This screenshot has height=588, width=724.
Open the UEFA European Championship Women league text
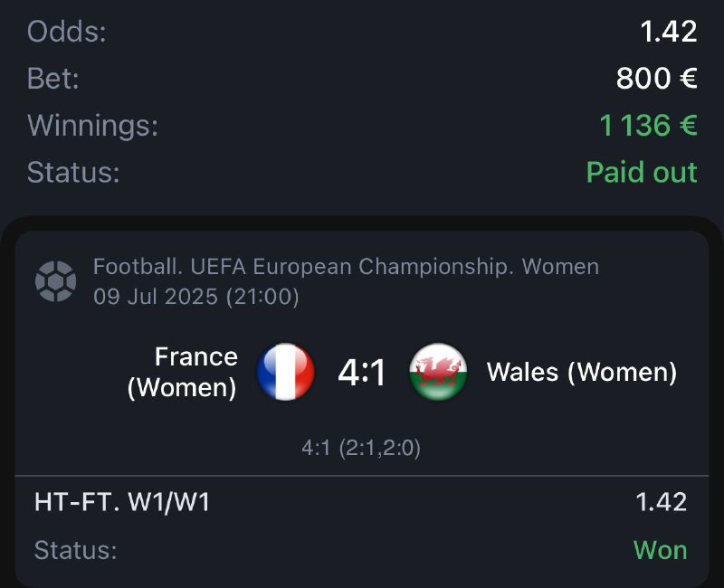coord(346,267)
